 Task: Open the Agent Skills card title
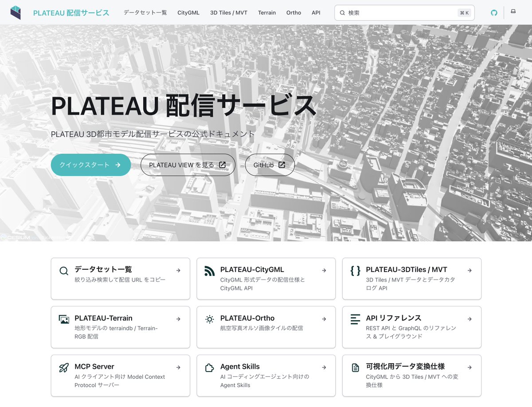[x=240, y=366]
